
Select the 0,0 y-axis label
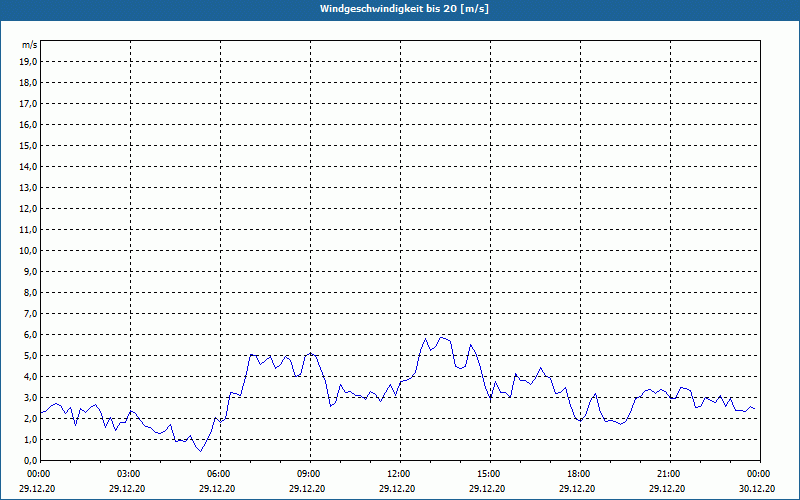click(x=30, y=461)
